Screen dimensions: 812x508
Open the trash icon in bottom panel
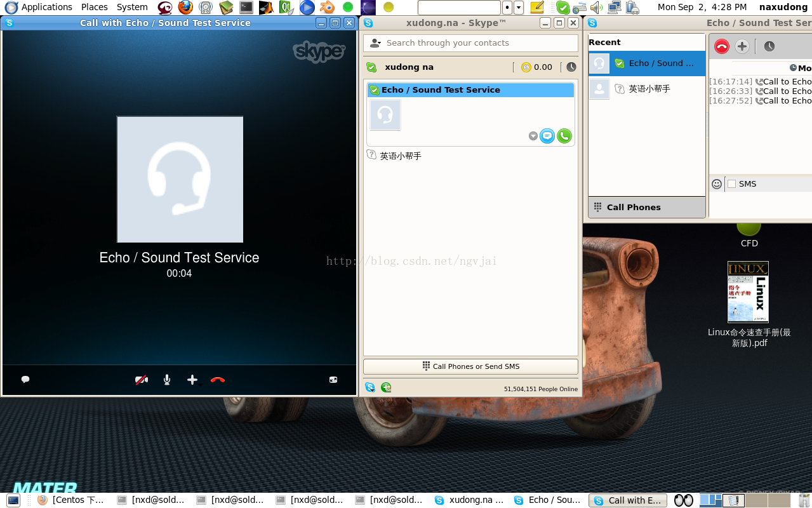[803, 500]
